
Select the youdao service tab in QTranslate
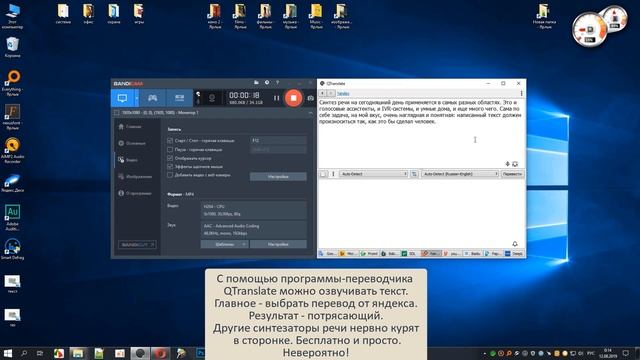point(451,253)
